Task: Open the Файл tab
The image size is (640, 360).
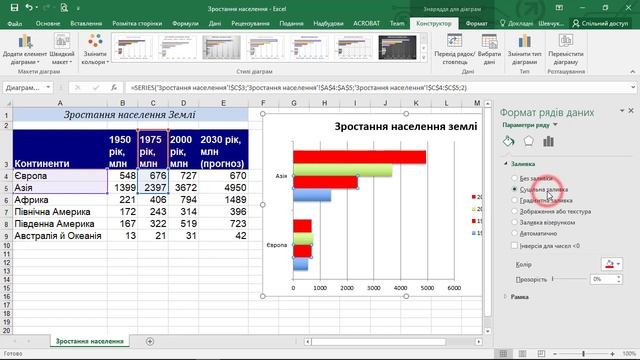Action: tap(14, 24)
